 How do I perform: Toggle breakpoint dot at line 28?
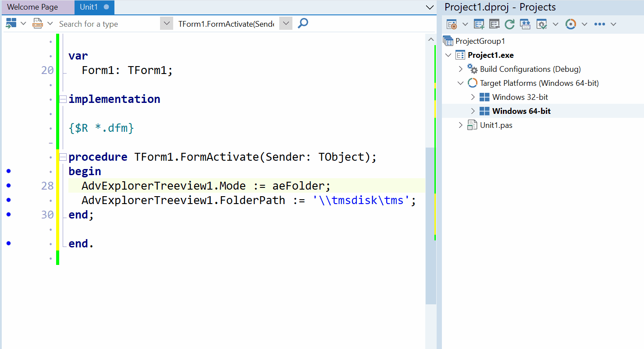[x=8, y=185]
